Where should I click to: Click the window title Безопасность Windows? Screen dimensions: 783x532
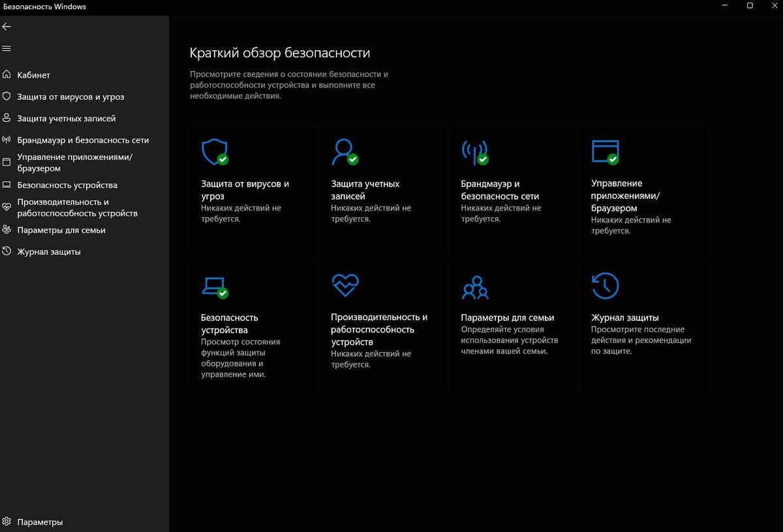coord(44,7)
